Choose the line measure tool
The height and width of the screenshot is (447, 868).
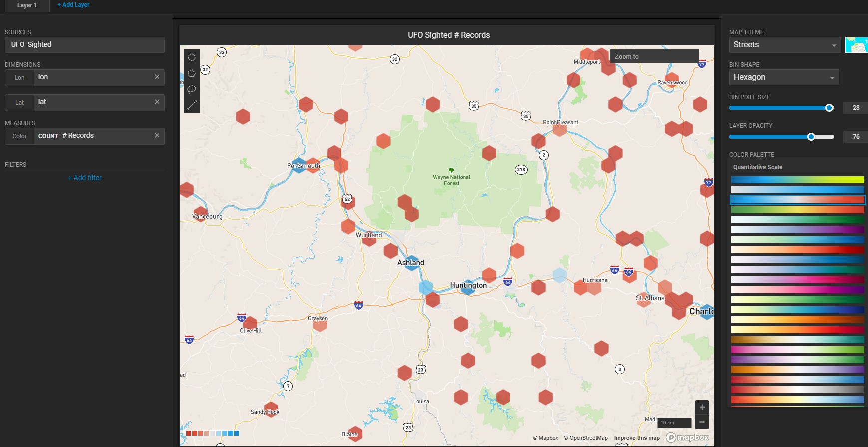tap(192, 105)
